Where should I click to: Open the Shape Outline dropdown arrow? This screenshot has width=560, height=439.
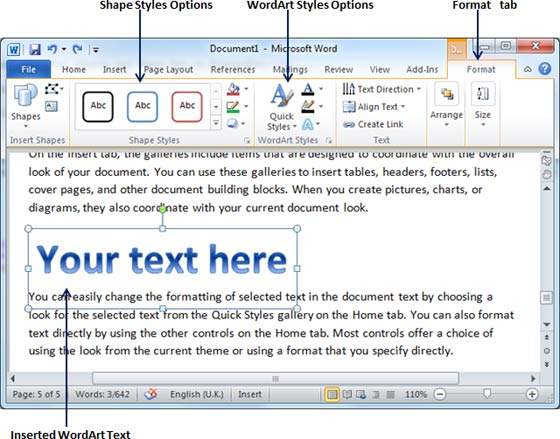[246, 106]
